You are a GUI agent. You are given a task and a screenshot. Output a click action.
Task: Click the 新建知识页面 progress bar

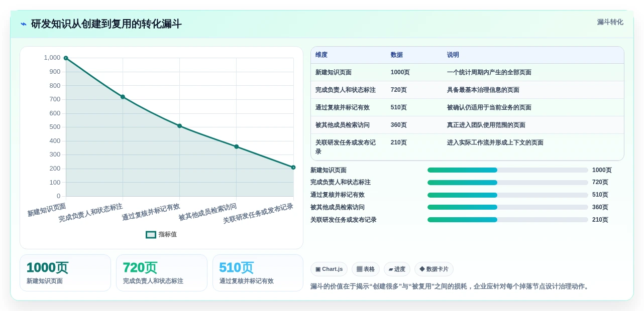(508, 170)
